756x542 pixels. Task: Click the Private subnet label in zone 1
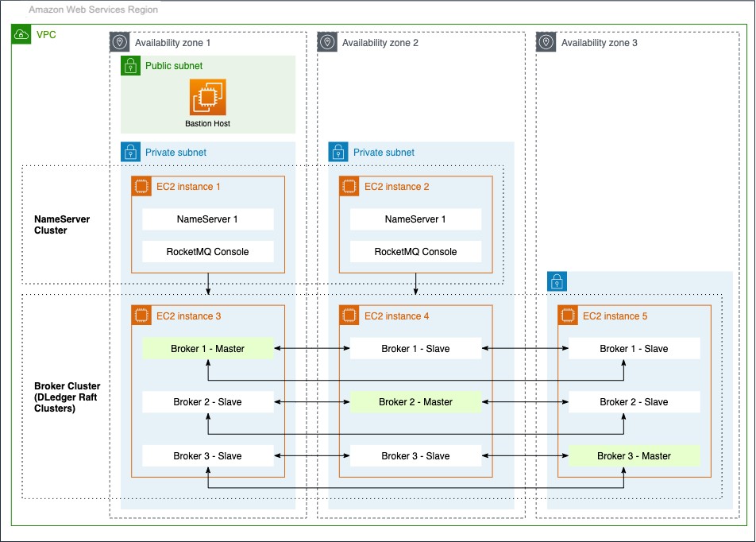click(176, 152)
